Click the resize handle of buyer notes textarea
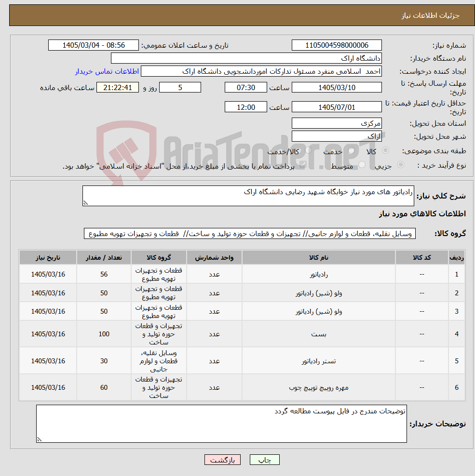The height and width of the screenshot is (476, 475). [x=39, y=439]
